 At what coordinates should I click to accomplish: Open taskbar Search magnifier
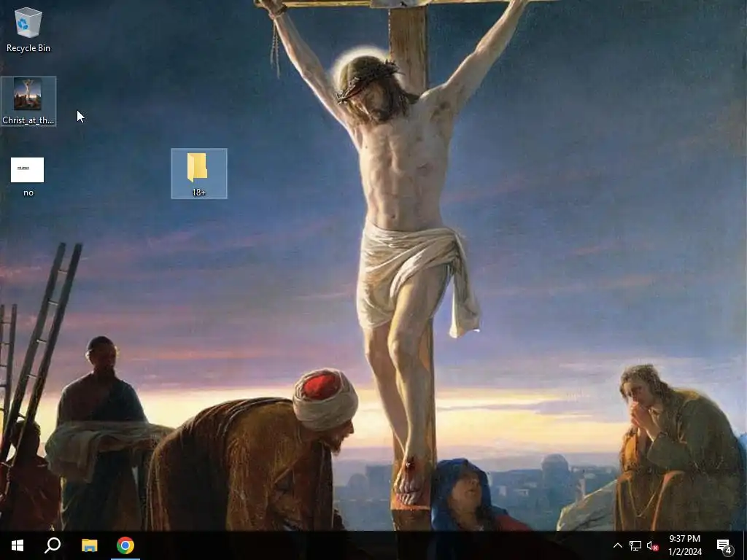[x=53, y=545]
